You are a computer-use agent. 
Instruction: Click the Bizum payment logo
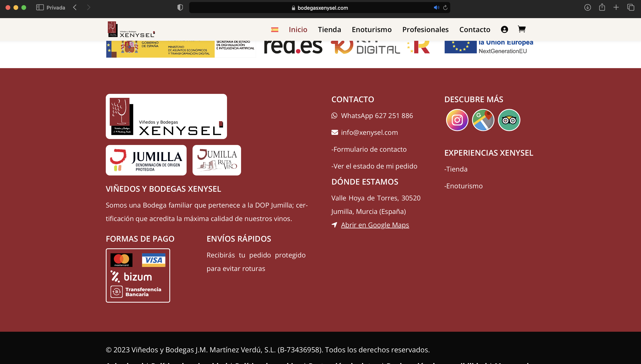pos(131,277)
